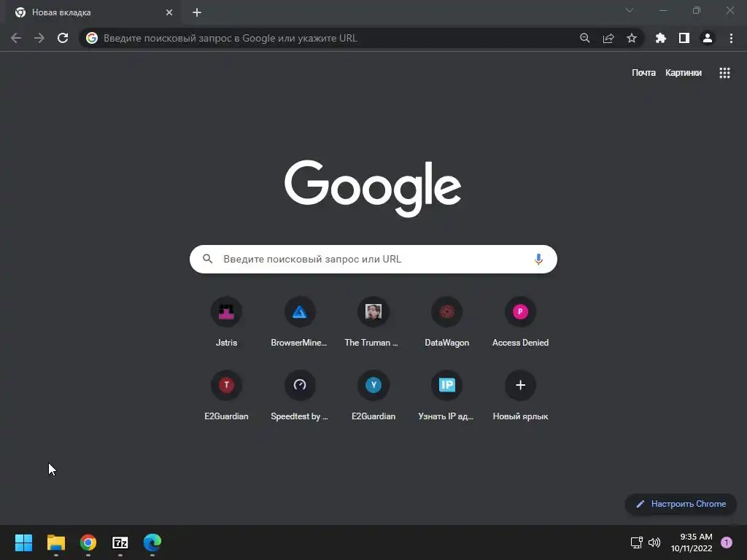
Task: Open the Speedtest shortcut
Action: pyautogui.click(x=300, y=395)
